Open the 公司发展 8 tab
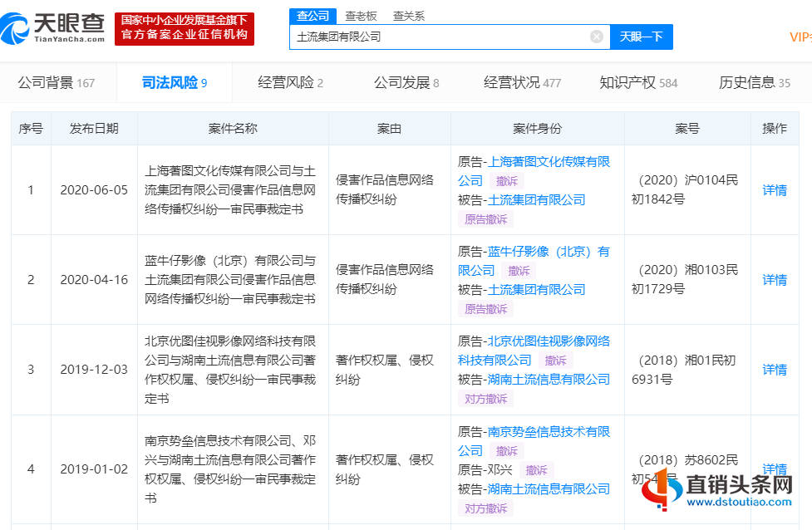 pyautogui.click(x=406, y=83)
